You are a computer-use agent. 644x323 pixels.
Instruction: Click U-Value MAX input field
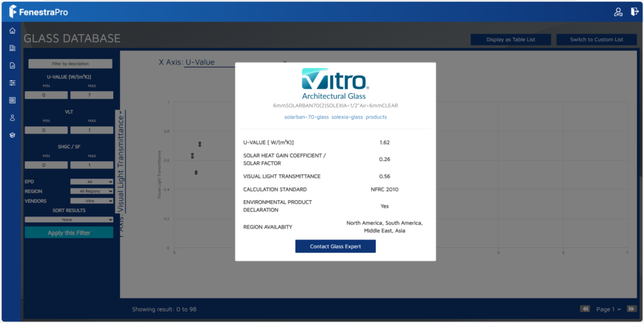pyautogui.click(x=92, y=95)
